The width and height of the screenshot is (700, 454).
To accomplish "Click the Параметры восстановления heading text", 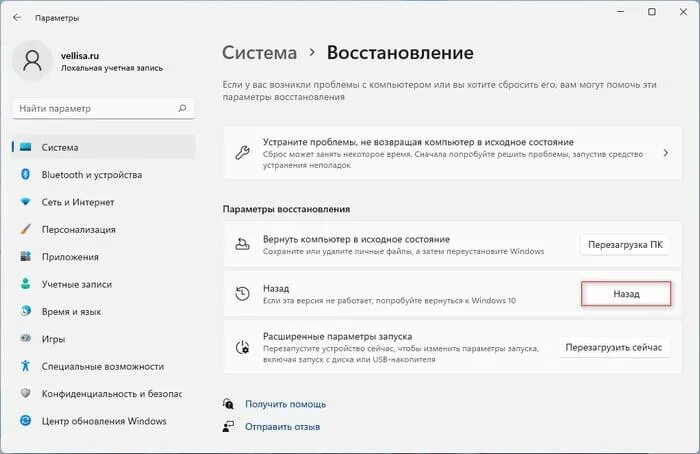I will pyautogui.click(x=286, y=209).
